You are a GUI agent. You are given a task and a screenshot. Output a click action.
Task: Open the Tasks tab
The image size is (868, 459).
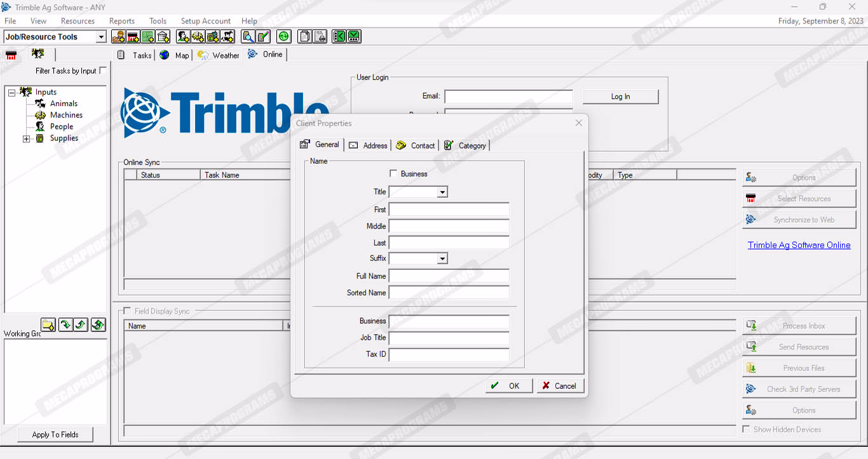coord(135,55)
